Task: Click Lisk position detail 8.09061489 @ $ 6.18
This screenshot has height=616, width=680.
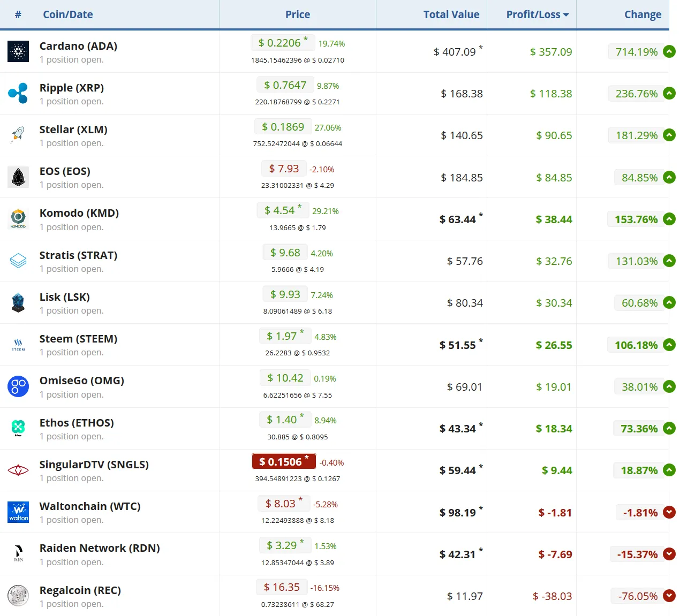Action: tap(298, 311)
